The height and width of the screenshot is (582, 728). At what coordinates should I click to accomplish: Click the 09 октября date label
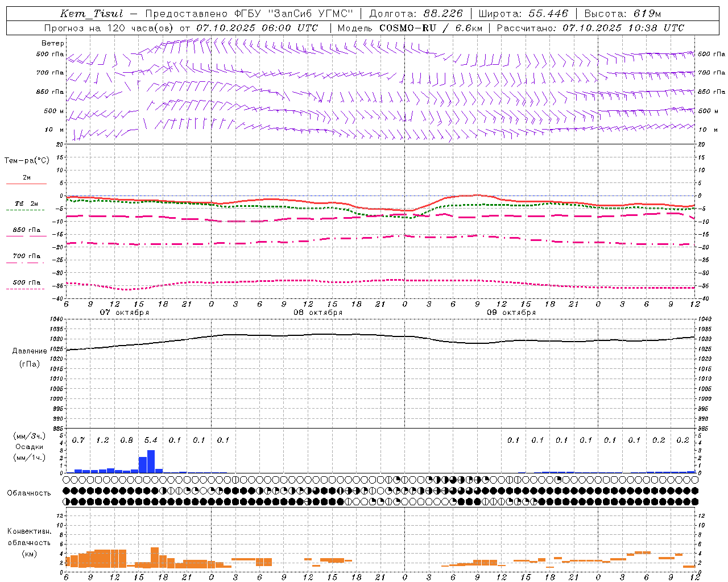511,313
